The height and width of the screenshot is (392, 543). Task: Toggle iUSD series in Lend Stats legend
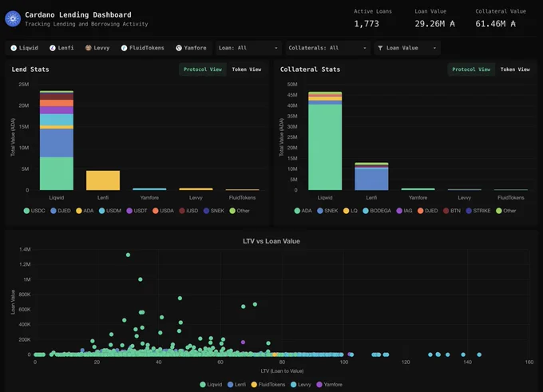click(188, 211)
